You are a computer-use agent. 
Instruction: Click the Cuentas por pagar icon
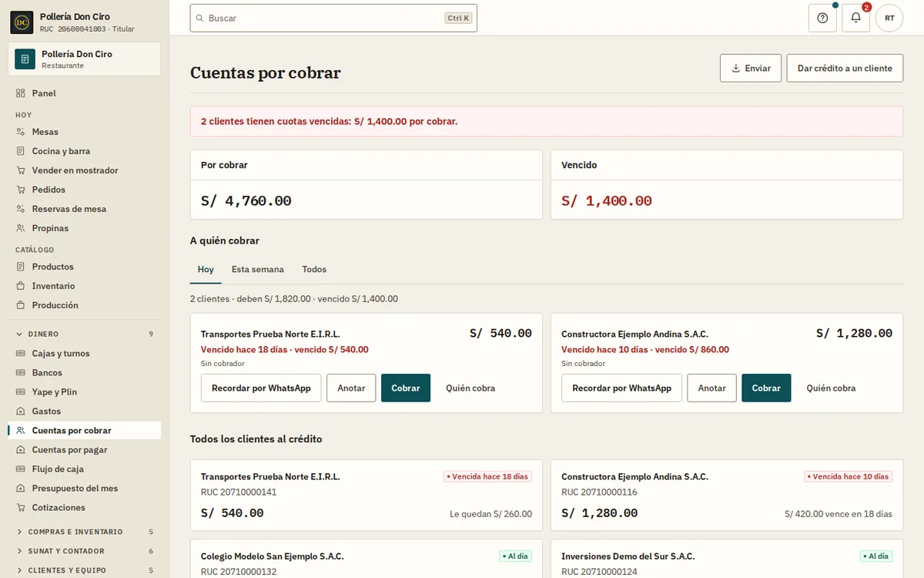[21, 450]
